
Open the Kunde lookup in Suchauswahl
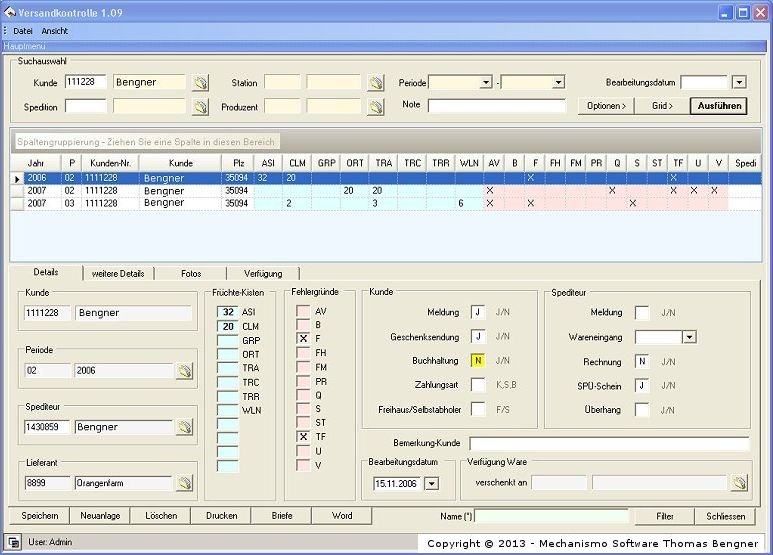(x=200, y=82)
